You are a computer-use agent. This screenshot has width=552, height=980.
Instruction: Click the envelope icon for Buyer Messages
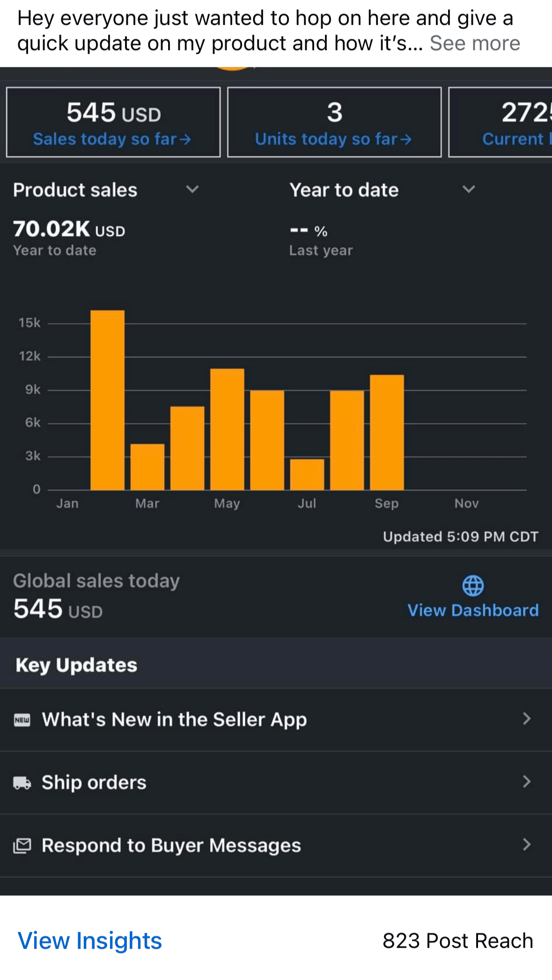[x=22, y=845]
